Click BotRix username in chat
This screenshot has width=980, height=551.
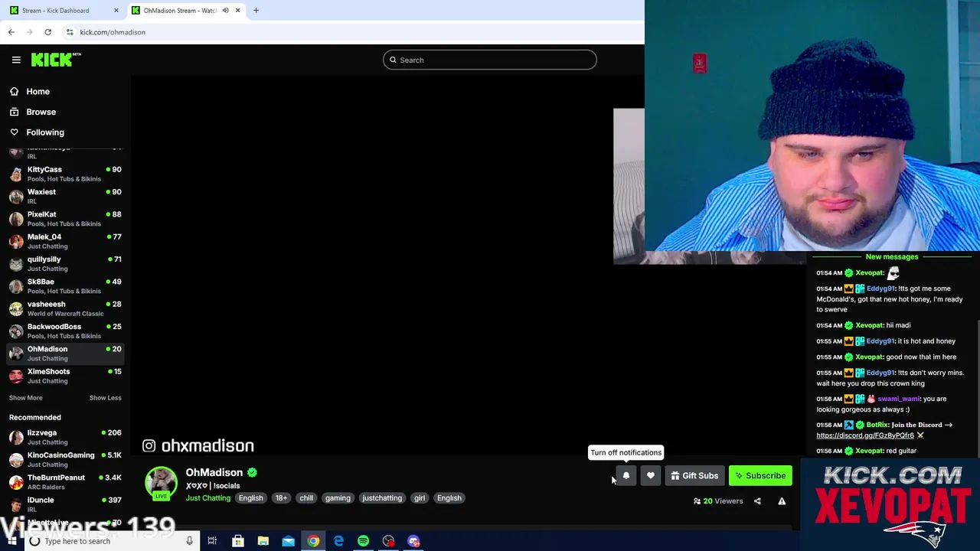pyautogui.click(x=877, y=425)
